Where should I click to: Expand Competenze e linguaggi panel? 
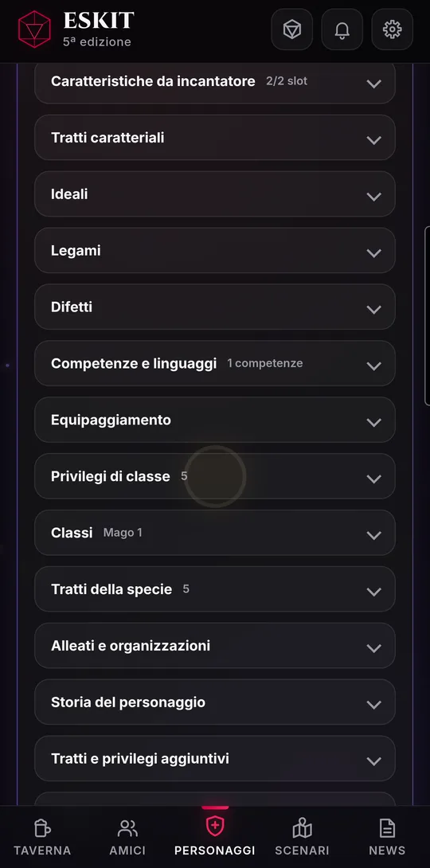(215, 364)
